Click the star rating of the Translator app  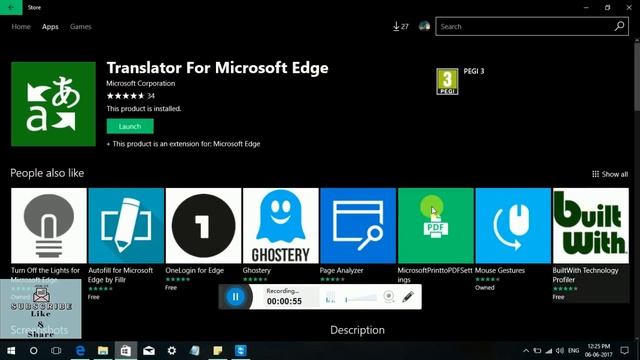pos(125,96)
